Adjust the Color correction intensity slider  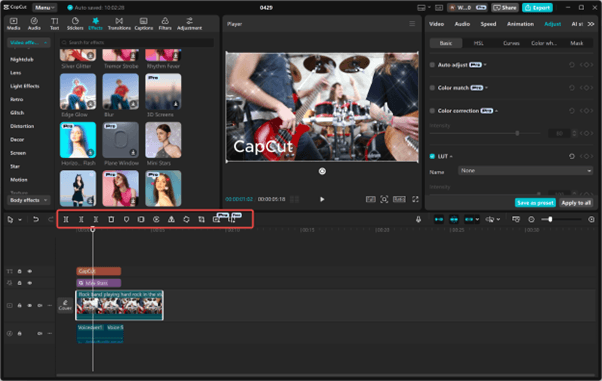(x=517, y=133)
